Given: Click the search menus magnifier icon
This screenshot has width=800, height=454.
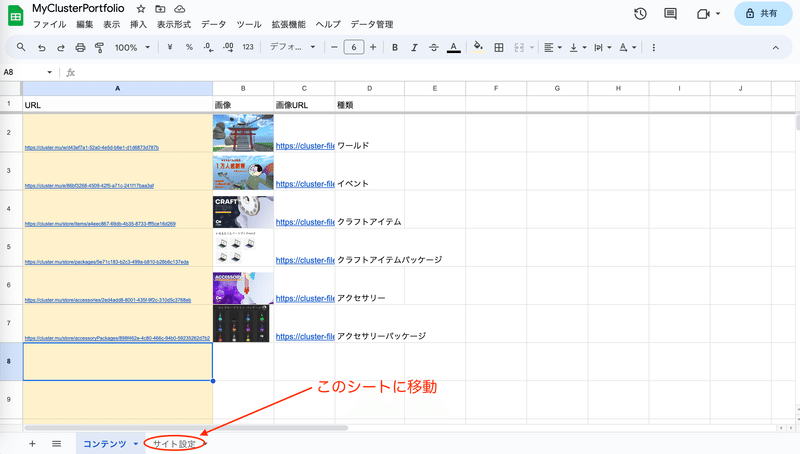Looking at the screenshot, I should (21, 47).
